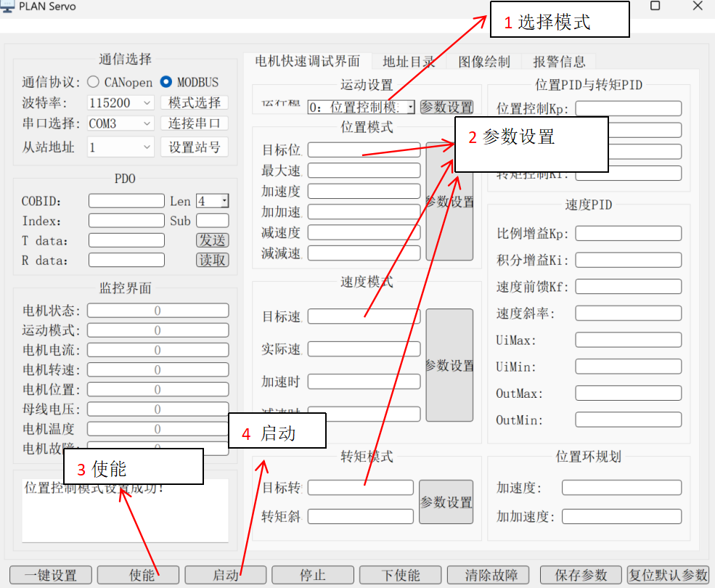Click the 使能 button
The image size is (715, 588).
(x=138, y=575)
